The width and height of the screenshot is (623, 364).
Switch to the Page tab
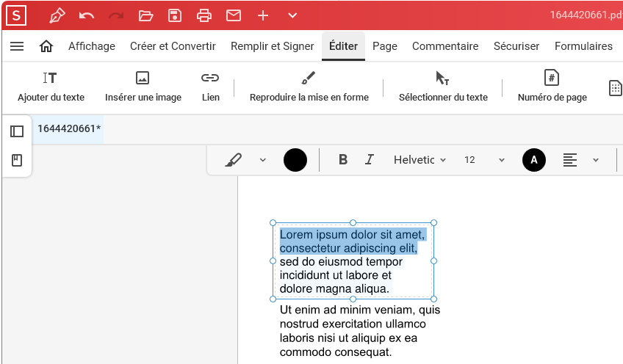[385, 46]
